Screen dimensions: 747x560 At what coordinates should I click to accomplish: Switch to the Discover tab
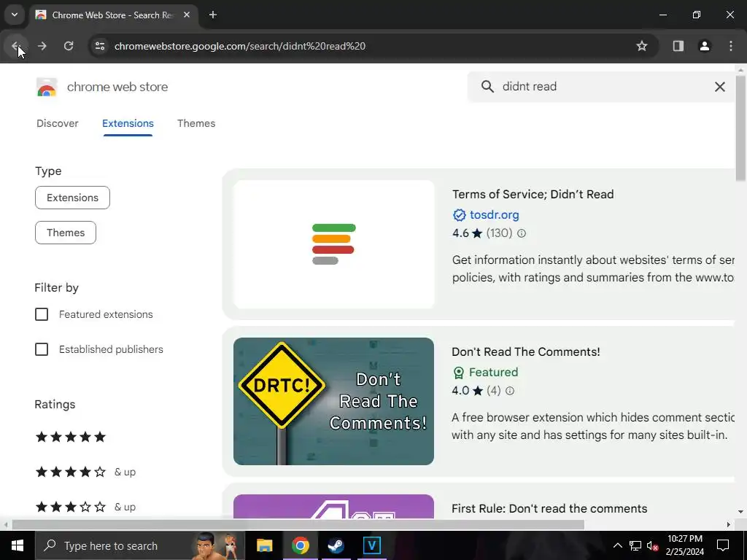(57, 123)
